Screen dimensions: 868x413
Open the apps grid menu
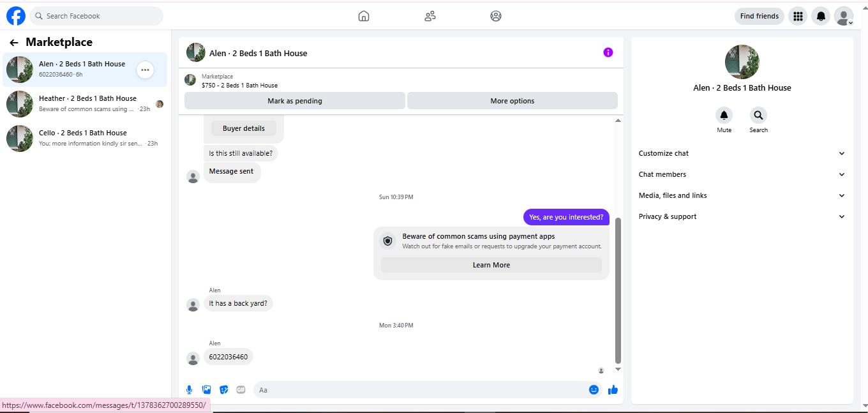pyautogui.click(x=798, y=16)
